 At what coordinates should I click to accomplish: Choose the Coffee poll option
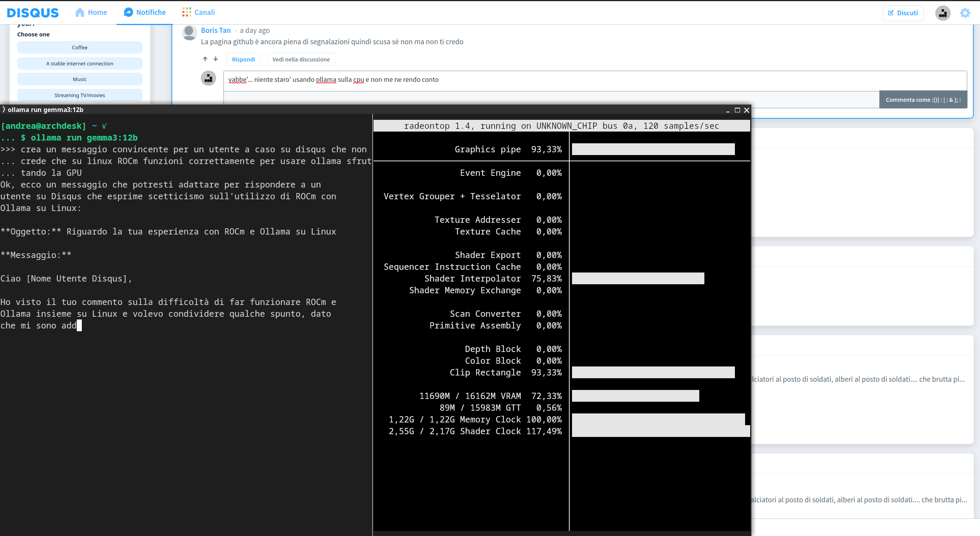tap(80, 48)
